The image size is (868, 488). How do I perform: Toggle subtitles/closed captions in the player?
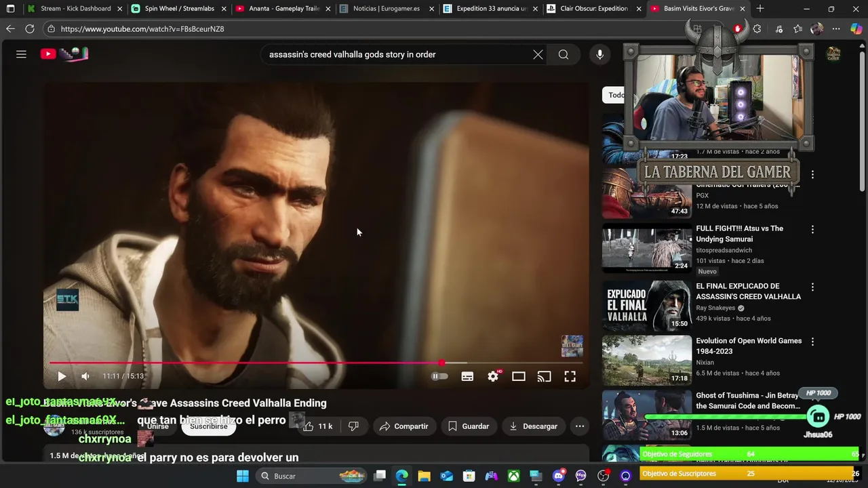[x=467, y=376]
